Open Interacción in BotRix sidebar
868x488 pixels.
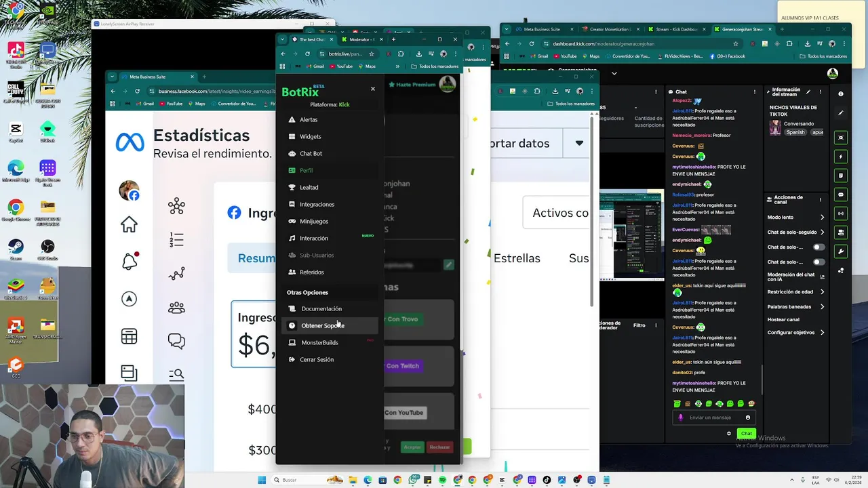330,238
